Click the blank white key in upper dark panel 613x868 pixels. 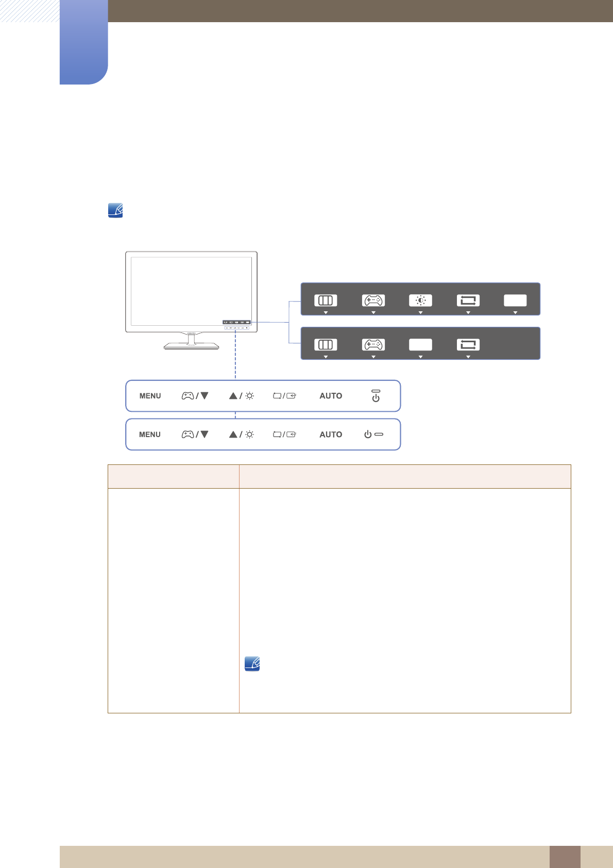[x=515, y=301]
